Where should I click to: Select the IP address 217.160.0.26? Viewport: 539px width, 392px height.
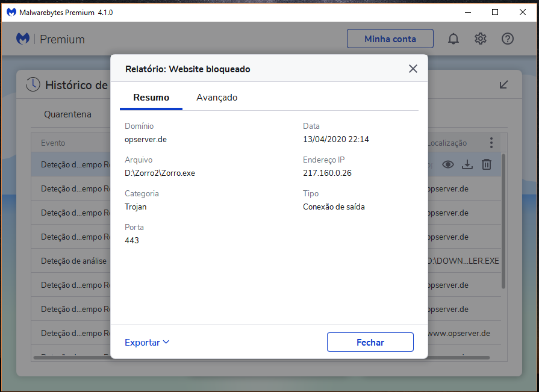pyautogui.click(x=327, y=173)
